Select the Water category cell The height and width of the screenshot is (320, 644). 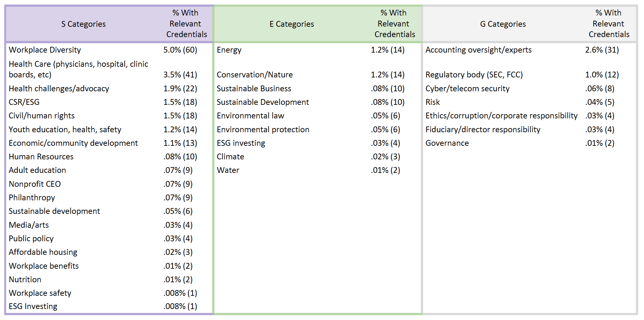(228, 170)
